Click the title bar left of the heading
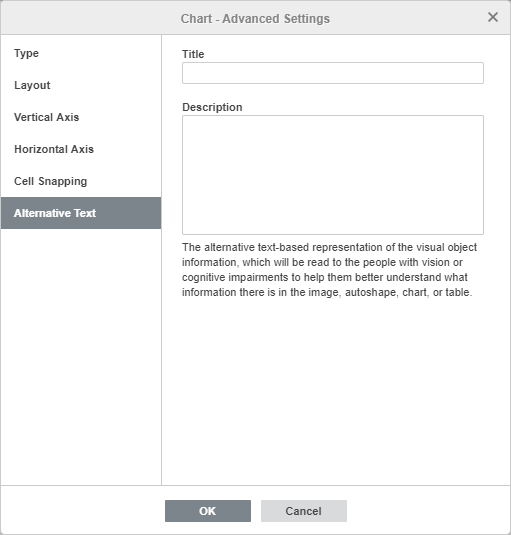The image size is (511, 535). click(x=90, y=18)
